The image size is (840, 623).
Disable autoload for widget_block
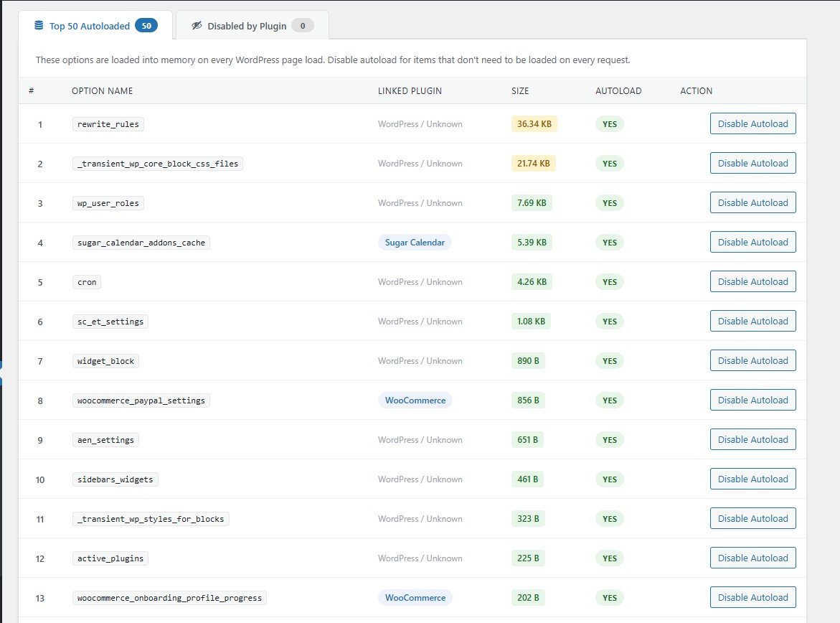[752, 361]
